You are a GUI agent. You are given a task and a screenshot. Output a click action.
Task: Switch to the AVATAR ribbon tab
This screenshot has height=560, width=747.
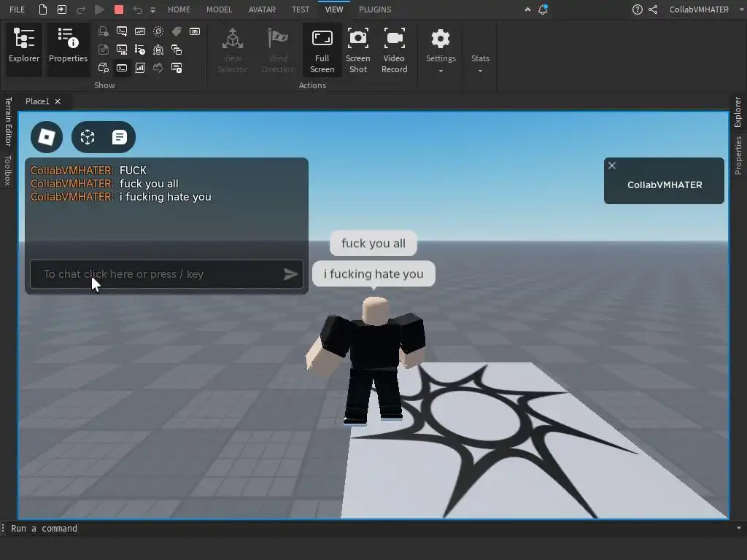(262, 9)
